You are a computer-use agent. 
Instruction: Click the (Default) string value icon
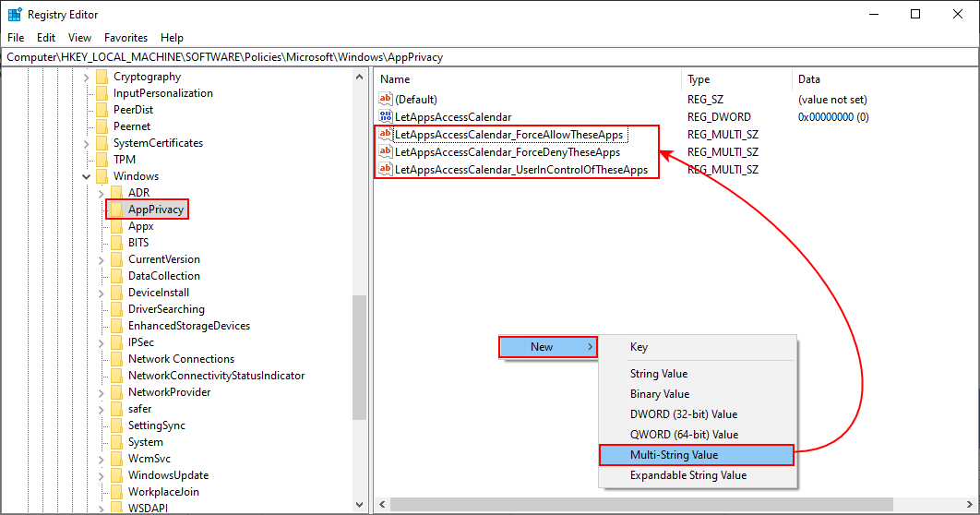point(386,99)
